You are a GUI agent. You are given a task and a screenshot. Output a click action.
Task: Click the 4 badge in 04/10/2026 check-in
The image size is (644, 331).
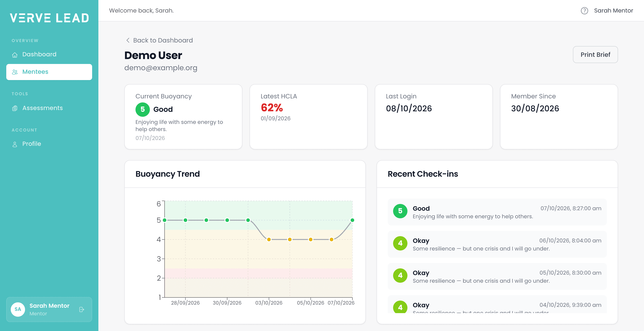(400, 307)
